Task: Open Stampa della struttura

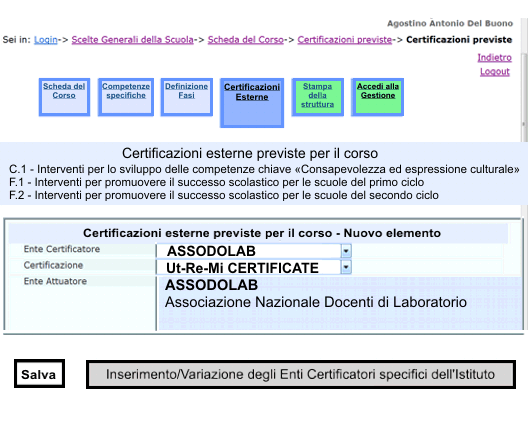Action: [x=318, y=97]
